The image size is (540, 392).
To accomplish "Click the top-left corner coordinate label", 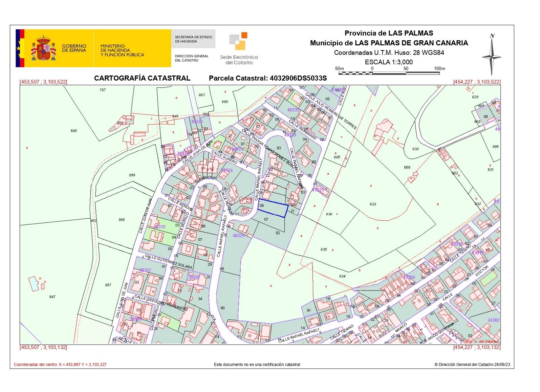I will [43, 82].
